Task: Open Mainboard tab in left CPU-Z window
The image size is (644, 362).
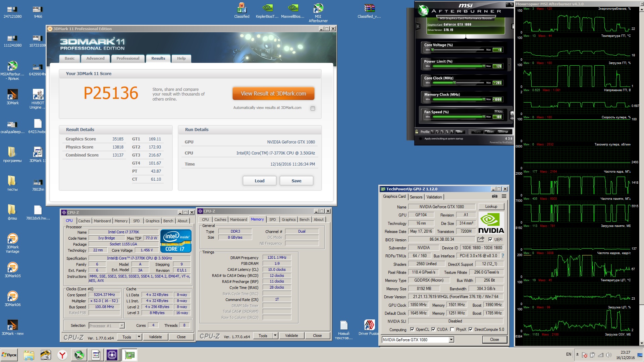Action: point(102,221)
